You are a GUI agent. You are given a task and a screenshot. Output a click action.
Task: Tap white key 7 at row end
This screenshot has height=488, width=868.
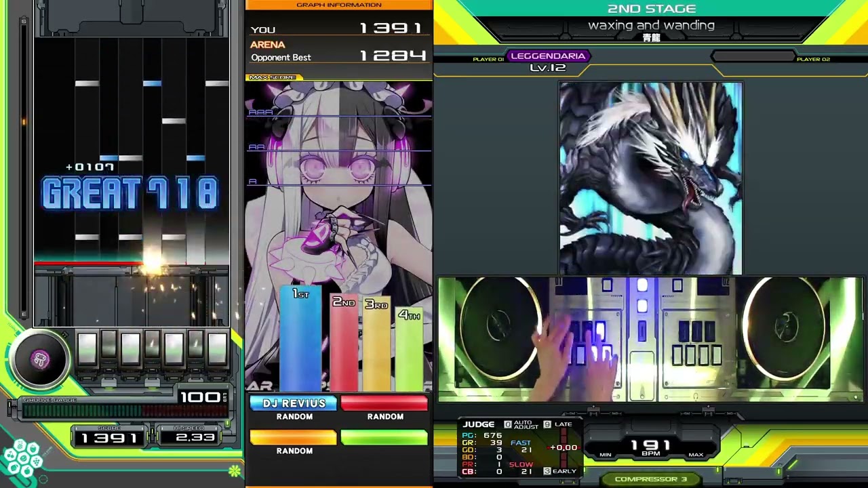tap(217, 348)
